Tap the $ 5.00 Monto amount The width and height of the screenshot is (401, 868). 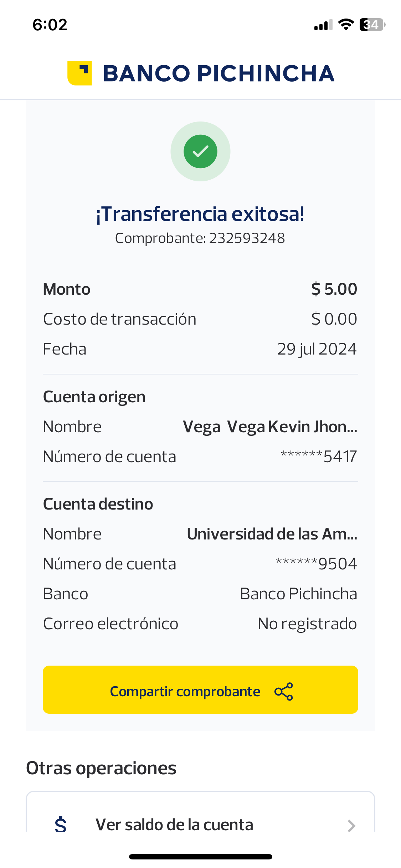pyautogui.click(x=334, y=289)
